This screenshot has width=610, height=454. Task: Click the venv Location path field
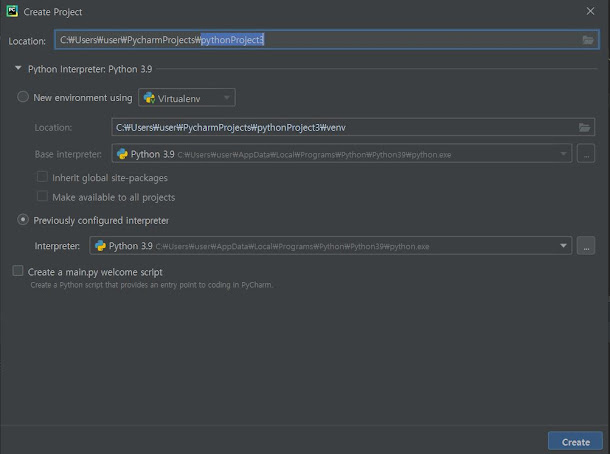[353, 127]
